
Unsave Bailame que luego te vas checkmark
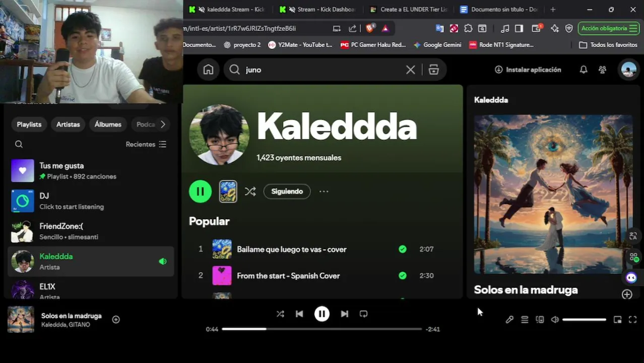402,249
